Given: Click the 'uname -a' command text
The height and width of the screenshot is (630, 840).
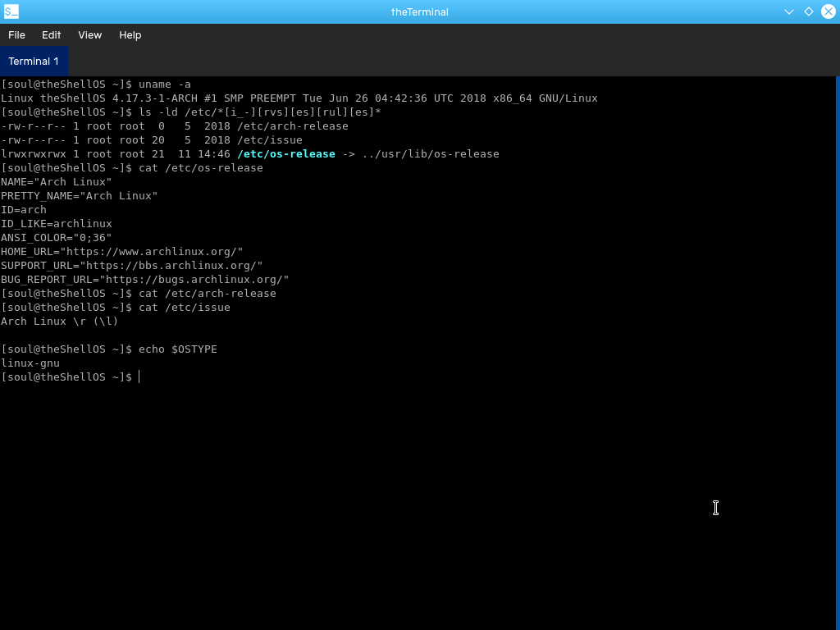Looking at the screenshot, I should (164, 84).
